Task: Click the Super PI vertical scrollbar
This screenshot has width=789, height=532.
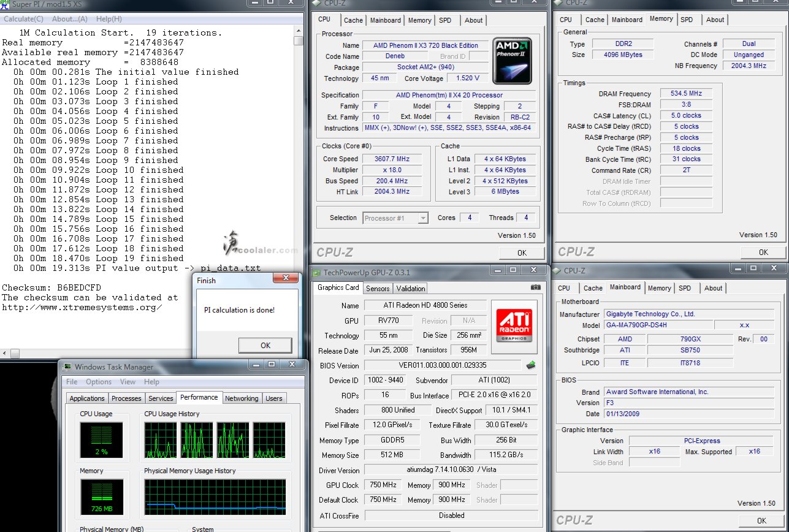Action: (299, 186)
